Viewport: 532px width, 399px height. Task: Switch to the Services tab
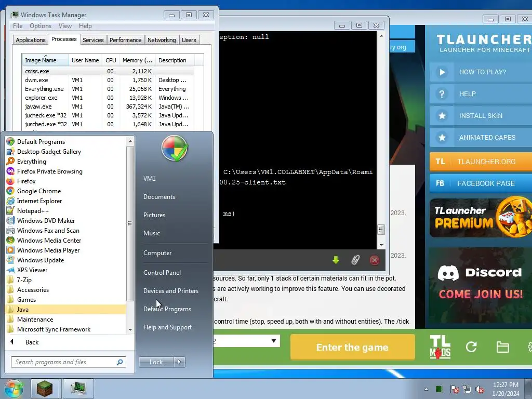click(x=93, y=40)
